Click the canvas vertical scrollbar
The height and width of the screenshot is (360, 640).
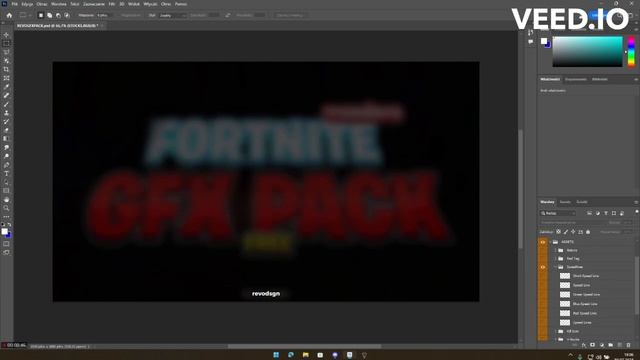click(520, 189)
